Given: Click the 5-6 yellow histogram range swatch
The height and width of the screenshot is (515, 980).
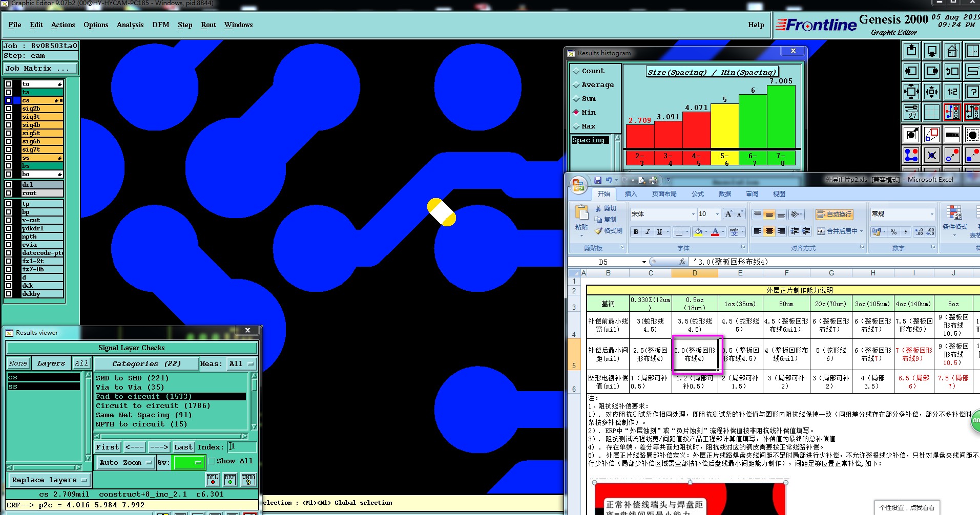Looking at the screenshot, I should point(724,158).
